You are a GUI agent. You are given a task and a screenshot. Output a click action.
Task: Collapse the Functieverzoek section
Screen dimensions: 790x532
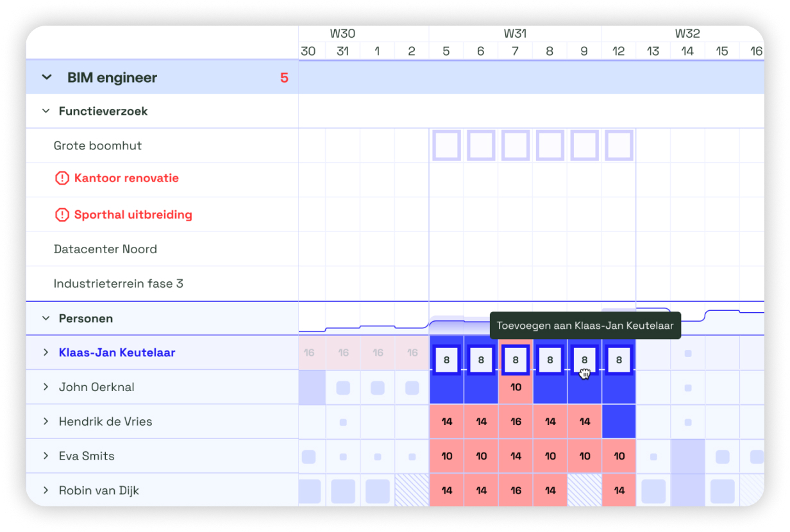46,111
